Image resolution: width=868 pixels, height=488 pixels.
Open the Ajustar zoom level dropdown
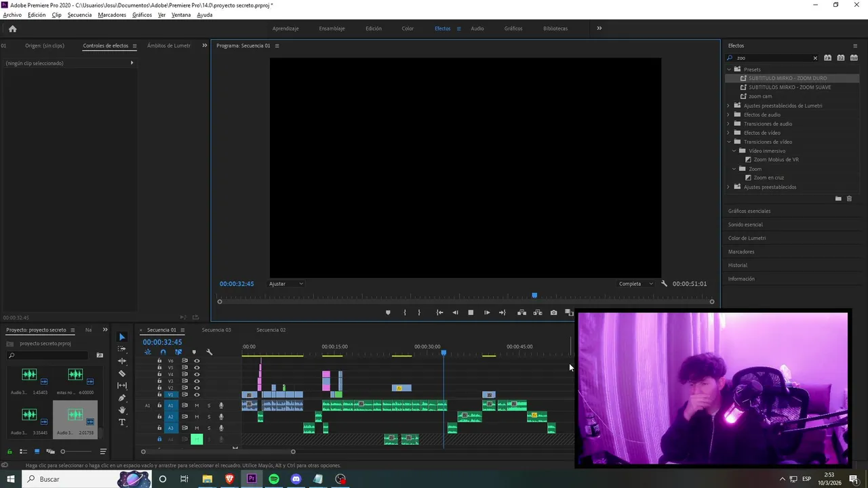point(286,284)
